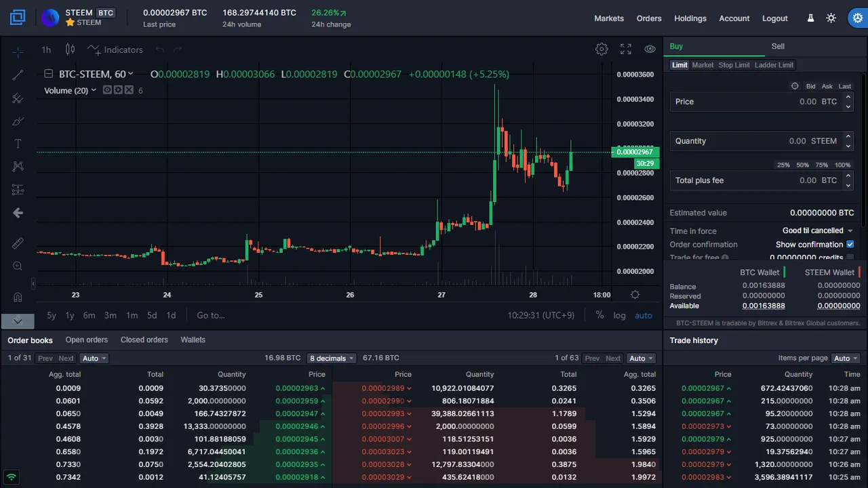
Task: Open the Holdings page
Action: tap(690, 18)
